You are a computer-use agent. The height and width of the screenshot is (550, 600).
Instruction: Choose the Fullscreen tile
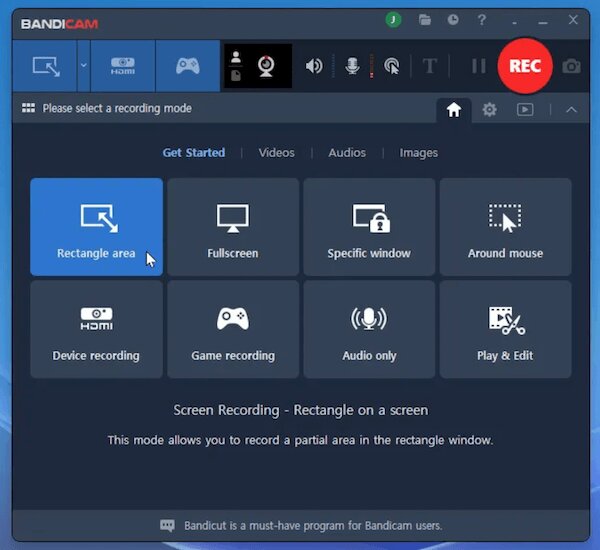[233, 227]
